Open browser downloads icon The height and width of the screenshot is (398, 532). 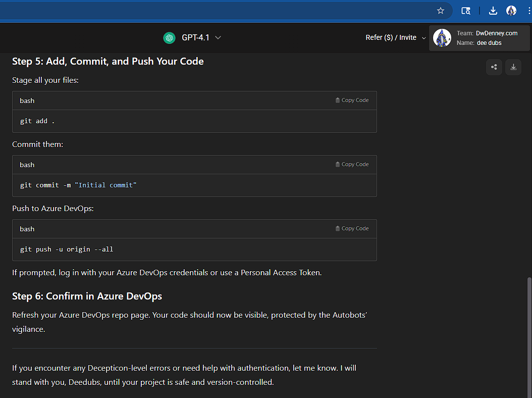[493, 11]
